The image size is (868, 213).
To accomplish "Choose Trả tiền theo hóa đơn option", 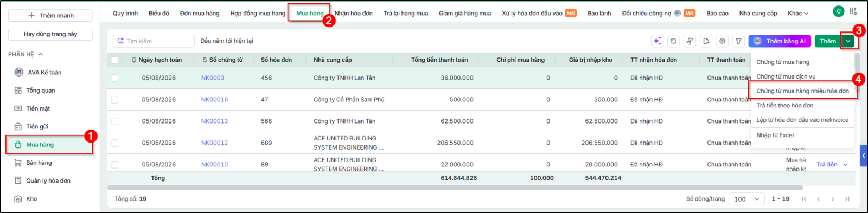I will coord(785,106).
